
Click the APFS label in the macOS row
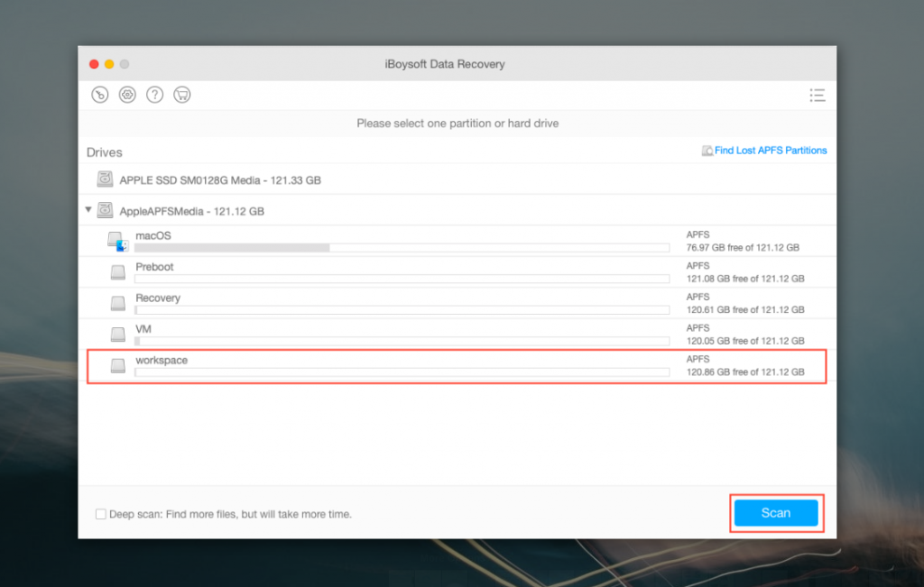[x=698, y=234]
